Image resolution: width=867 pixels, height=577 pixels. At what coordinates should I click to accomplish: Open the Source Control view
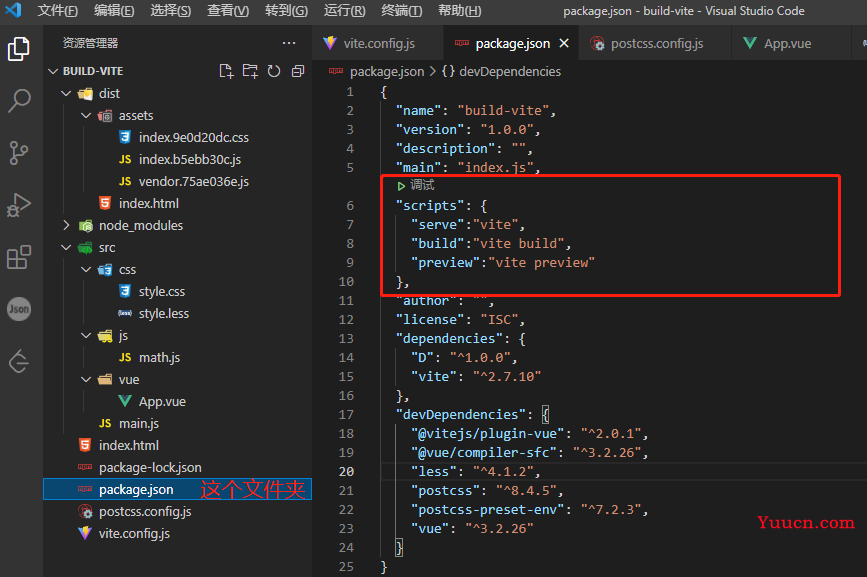click(19, 153)
